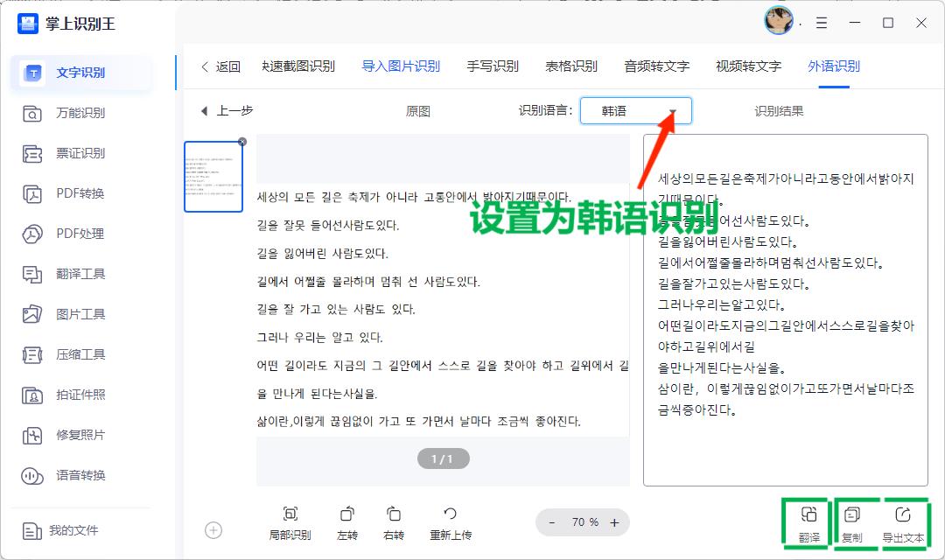Increase zoom above 70% with plus control
The height and width of the screenshot is (560, 945).
616,522
